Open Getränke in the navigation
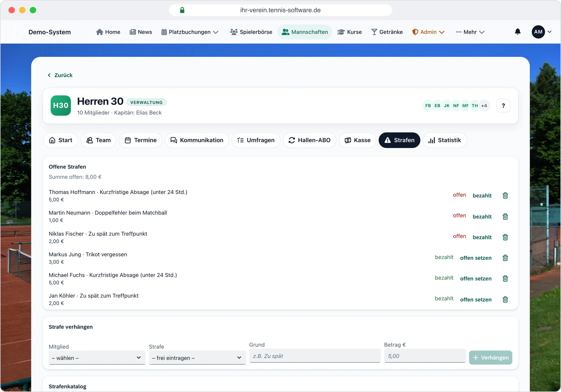 pyautogui.click(x=387, y=32)
